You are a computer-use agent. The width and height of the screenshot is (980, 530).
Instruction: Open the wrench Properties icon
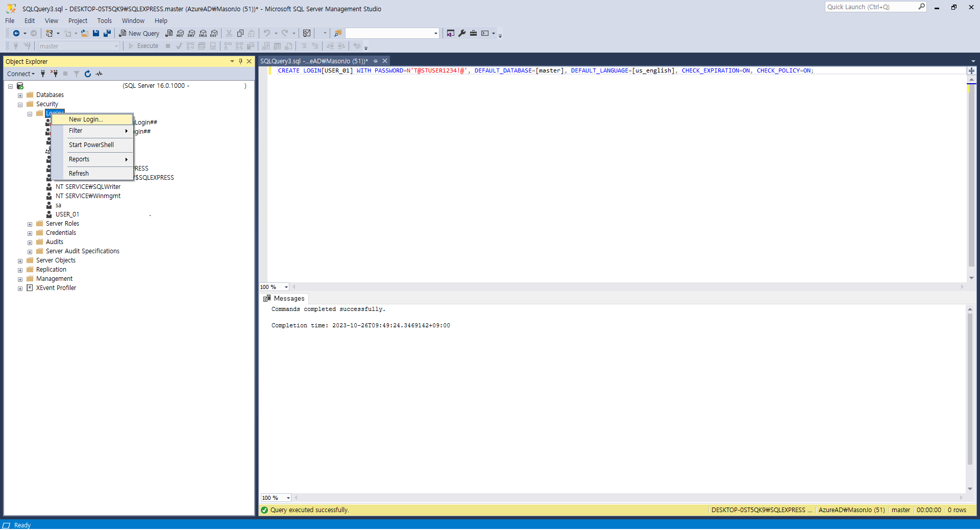(462, 33)
